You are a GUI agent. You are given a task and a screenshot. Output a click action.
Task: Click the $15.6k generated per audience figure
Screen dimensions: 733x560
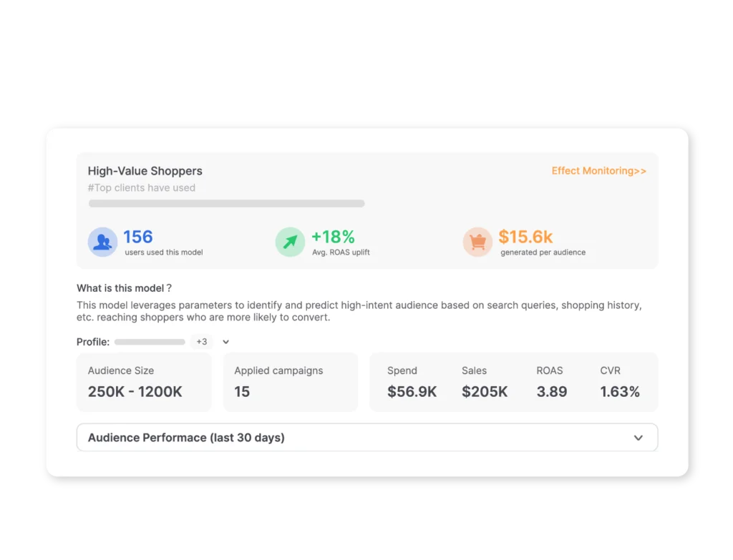pos(525,237)
